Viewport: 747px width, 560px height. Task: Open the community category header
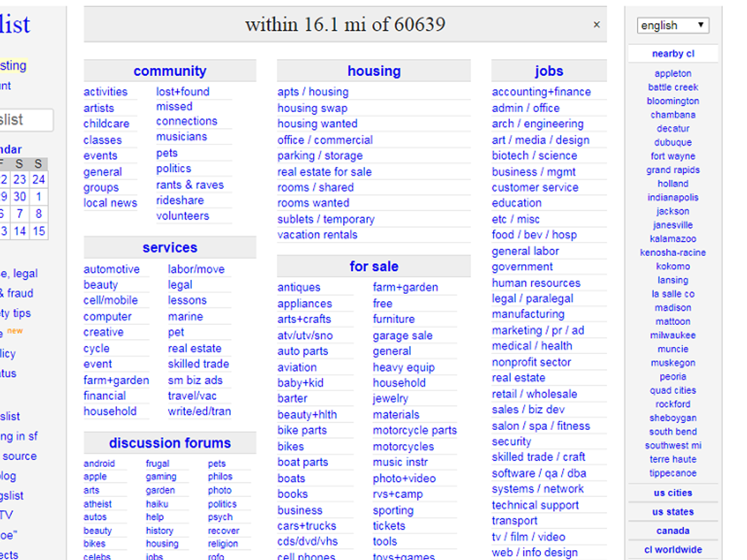(x=169, y=72)
